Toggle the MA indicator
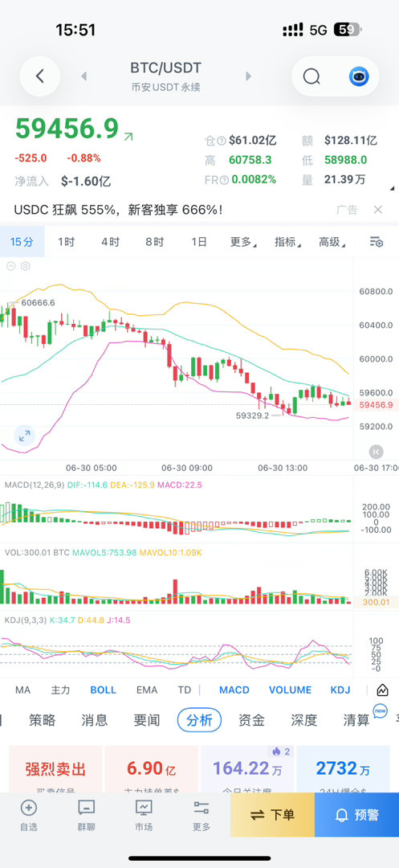 tap(22, 690)
